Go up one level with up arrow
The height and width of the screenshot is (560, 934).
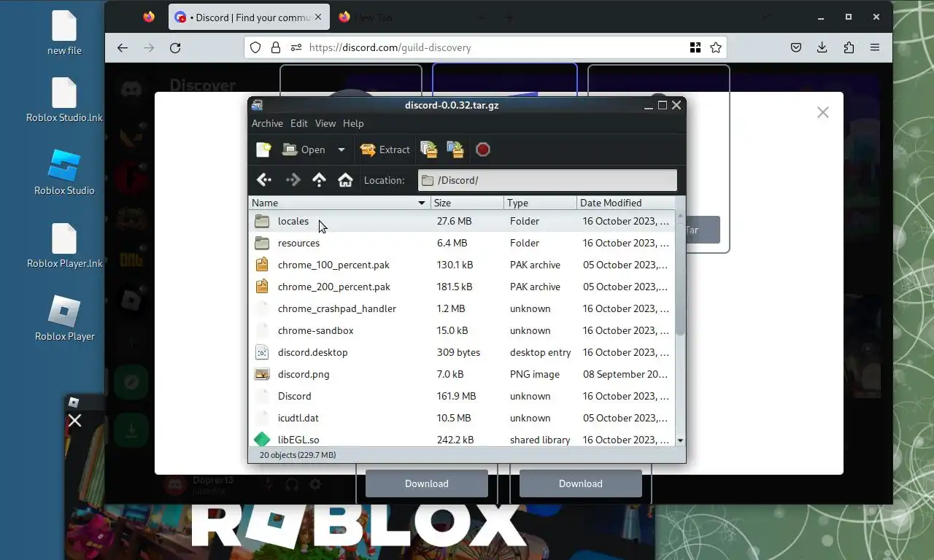[x=319, y=180]
